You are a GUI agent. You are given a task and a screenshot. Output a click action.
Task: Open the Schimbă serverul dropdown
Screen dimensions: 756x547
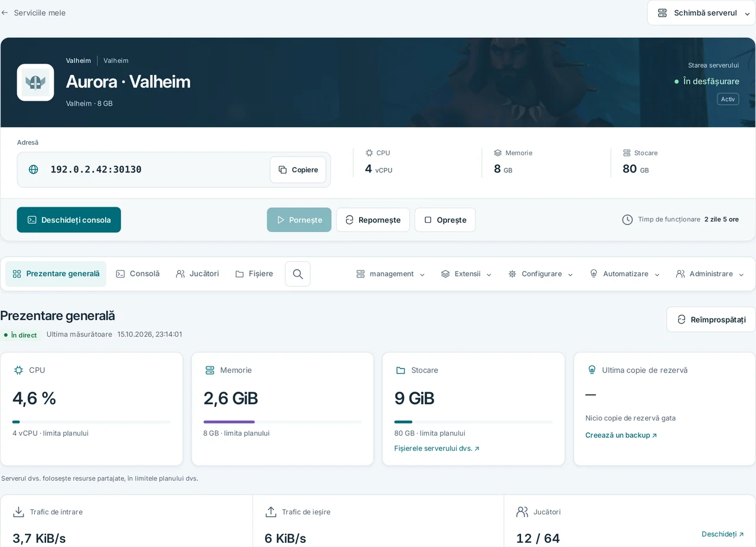pos(702,12)
